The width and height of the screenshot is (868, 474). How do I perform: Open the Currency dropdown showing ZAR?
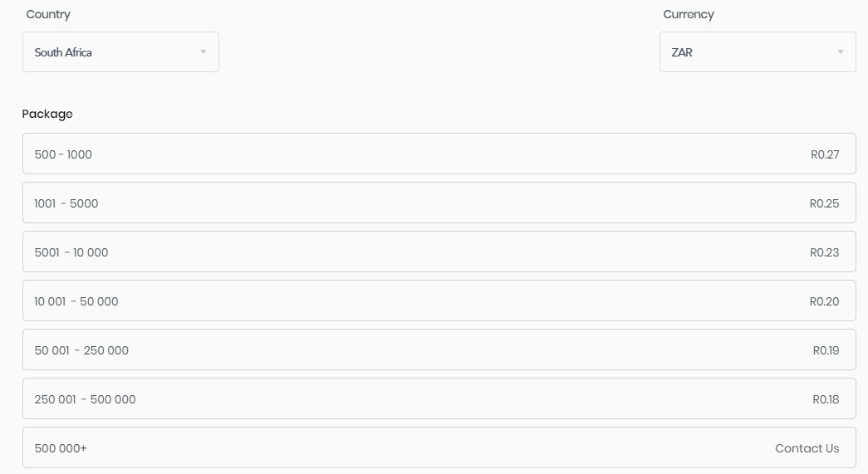[x=758, y=52]
